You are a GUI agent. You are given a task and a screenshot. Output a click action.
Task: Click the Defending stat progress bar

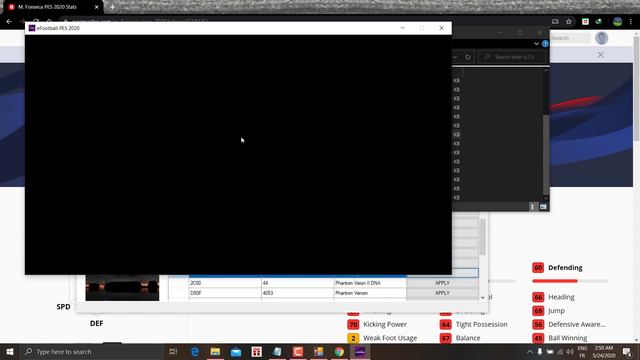[570, 281]
